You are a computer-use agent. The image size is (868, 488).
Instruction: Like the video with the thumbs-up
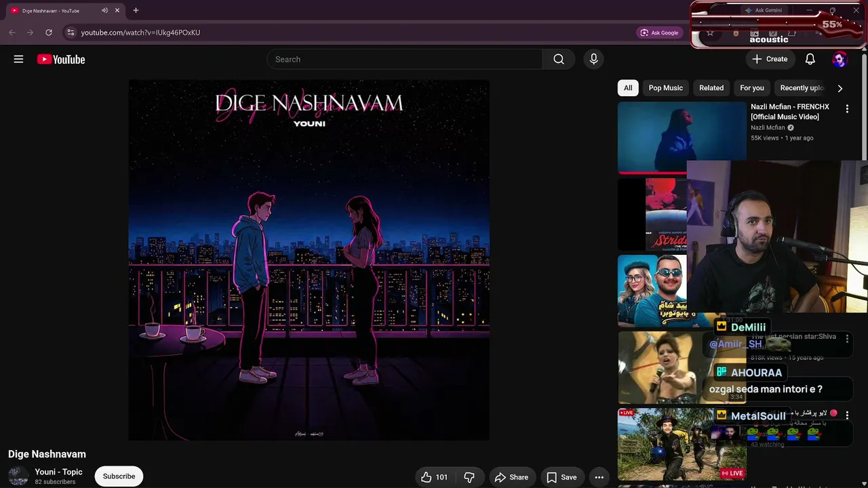pos(434,477)
